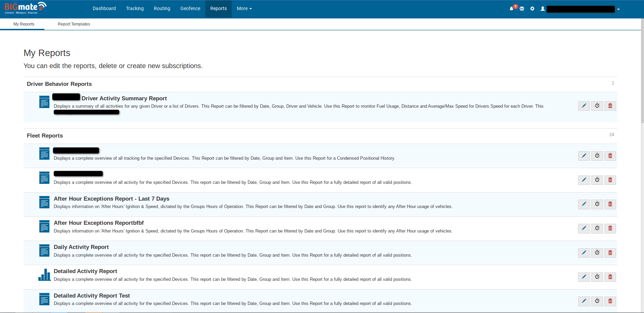Schedule After Hour Exceptions Report - Last 7 Days

597,204
